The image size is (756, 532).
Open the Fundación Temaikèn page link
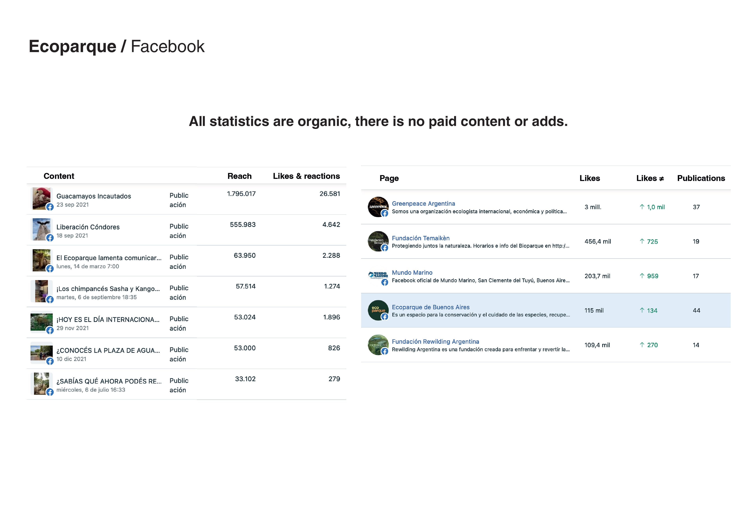[x=421, y=238]
